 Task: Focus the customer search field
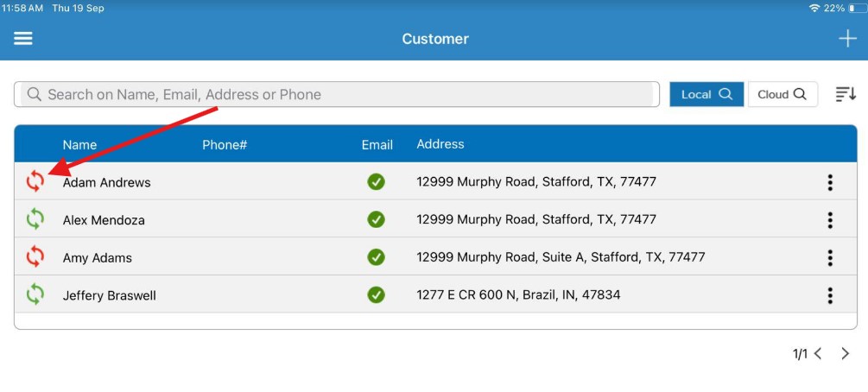pos(337,94)
